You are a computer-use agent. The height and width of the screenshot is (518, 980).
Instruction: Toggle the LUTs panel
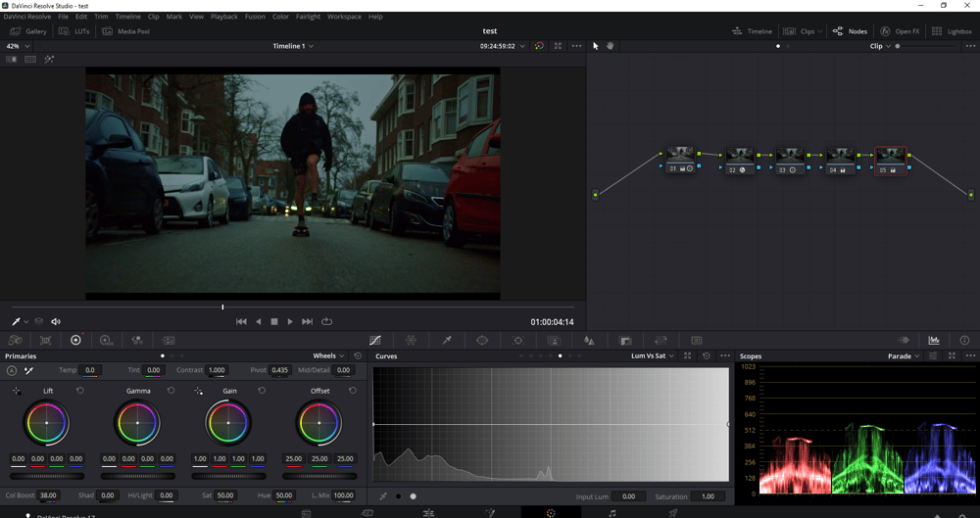pyautogui.click(x=75, y=31)
